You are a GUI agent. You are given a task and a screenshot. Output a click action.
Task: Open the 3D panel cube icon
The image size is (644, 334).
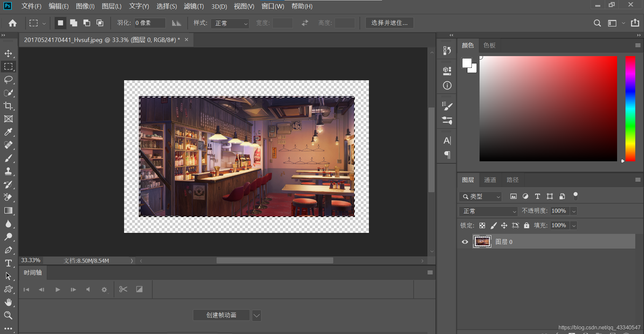pyautogui.click(x=447, y=71)
